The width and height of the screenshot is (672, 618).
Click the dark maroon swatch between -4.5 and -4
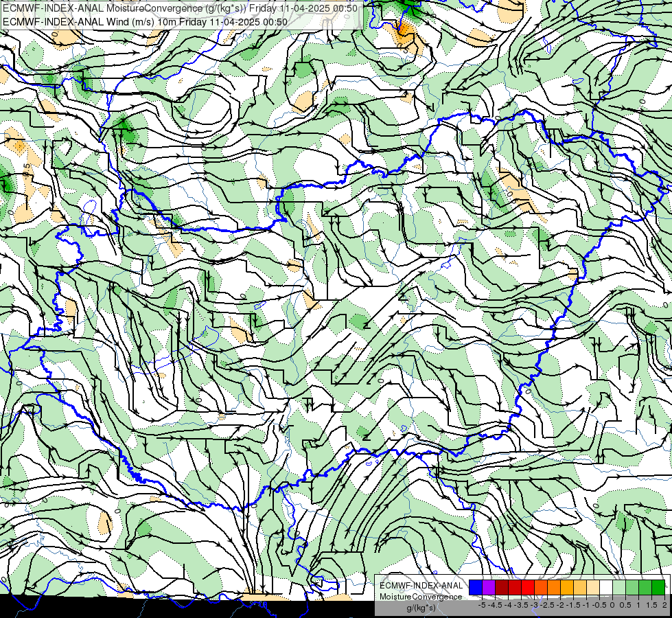(502, 587)
